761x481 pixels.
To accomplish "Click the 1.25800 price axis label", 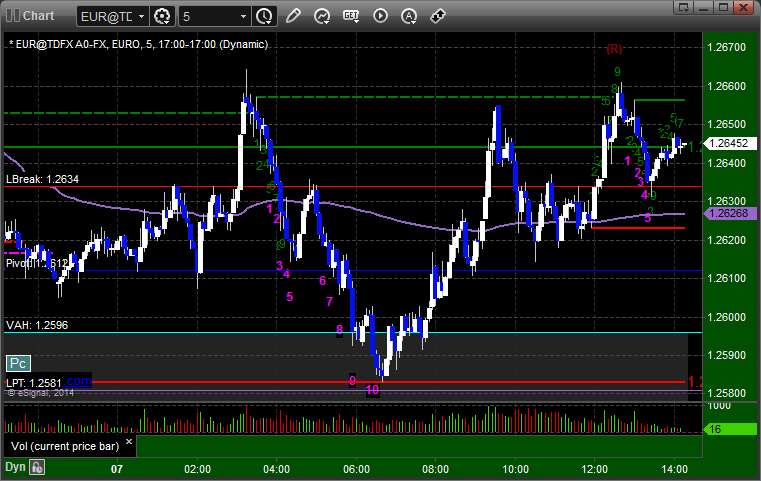I will click(727, 393).
